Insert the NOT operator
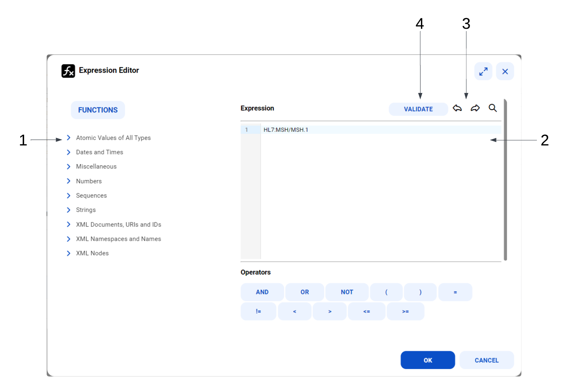Viewport: 568px width, 392px height. [x=347, y=292]
